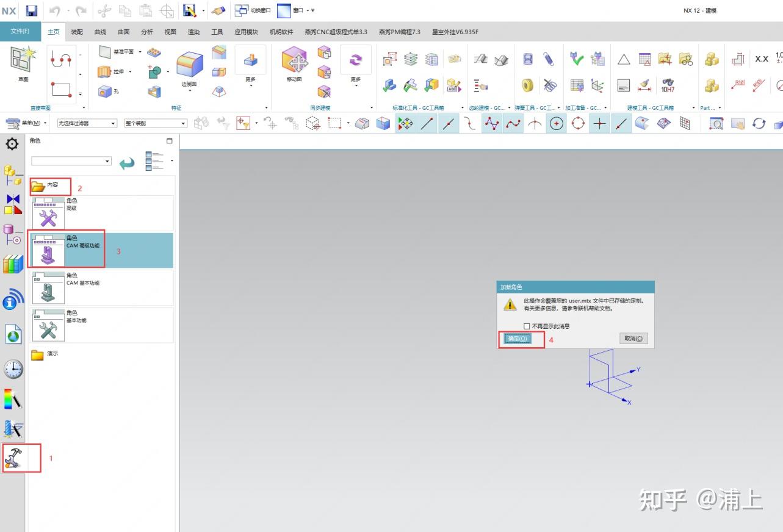Click the settings gear in resource bar
Viewport: 783px width, 532px height.
(12, 145)
